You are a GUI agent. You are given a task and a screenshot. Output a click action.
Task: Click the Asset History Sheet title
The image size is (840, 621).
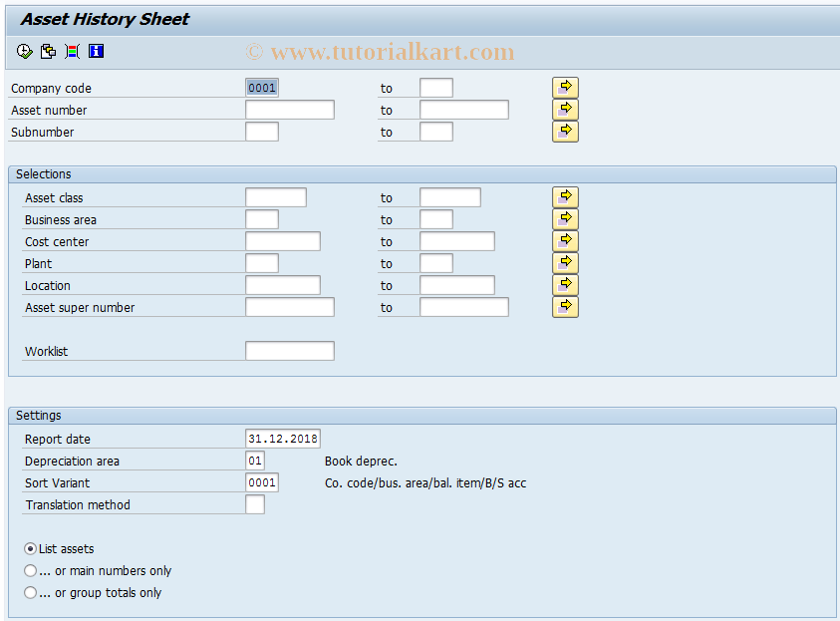tap(105, 19)
